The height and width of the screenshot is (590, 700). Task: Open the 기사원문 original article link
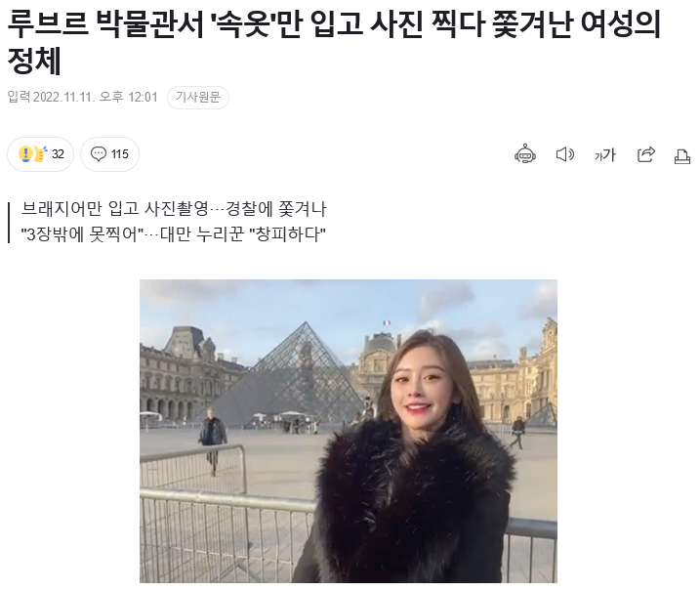tap(198, 97)
